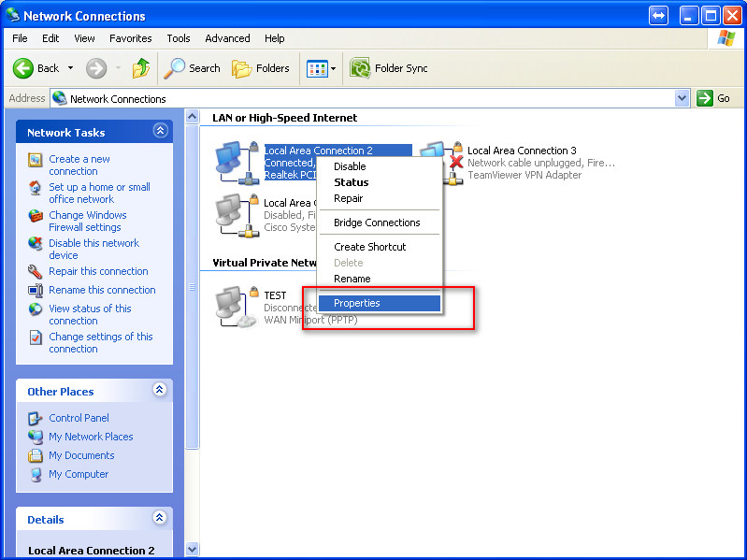The image size is (747, 560).
Task: Open the Tools menu
Action: [x=179, y=38]
